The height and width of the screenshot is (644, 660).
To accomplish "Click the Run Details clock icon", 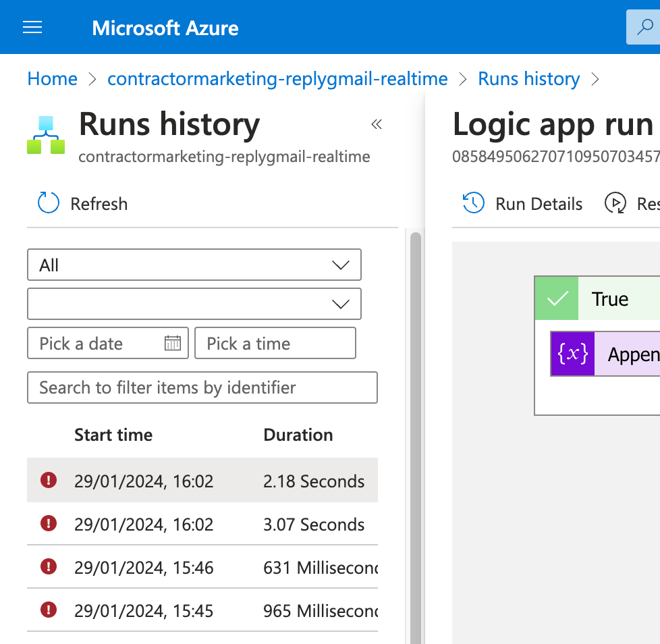I will [474, 203].
